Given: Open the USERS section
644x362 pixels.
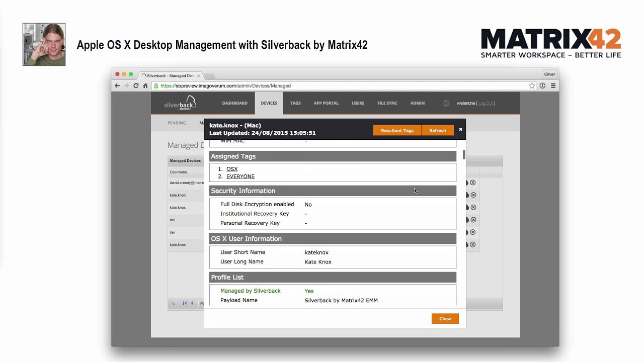Looking at the screenshot, I should point(358,103).
